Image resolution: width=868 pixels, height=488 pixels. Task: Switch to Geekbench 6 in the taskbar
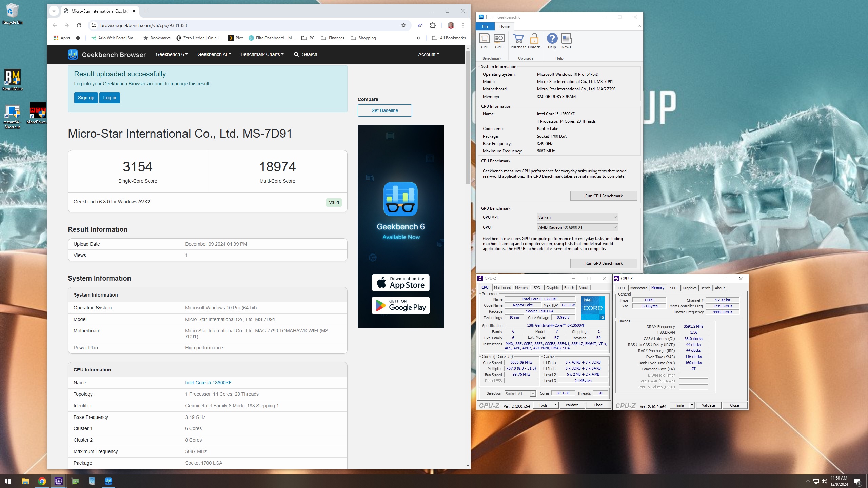pyautogui.click(x=108, y=481)
